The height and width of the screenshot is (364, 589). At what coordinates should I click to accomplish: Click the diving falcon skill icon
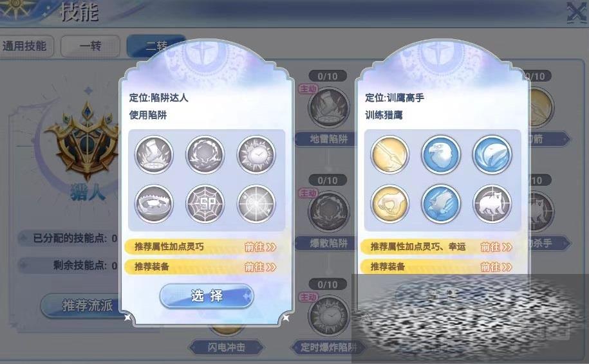(441, 204)
